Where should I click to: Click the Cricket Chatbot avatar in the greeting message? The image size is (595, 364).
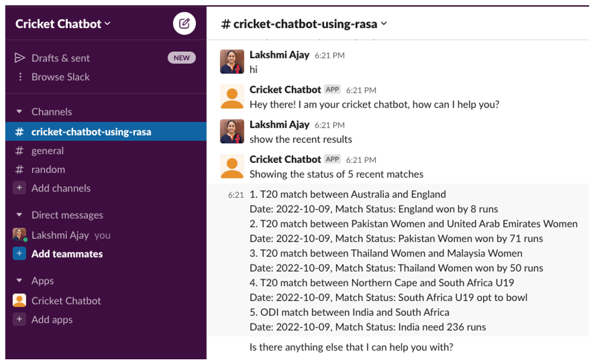(x=232, y=96)
